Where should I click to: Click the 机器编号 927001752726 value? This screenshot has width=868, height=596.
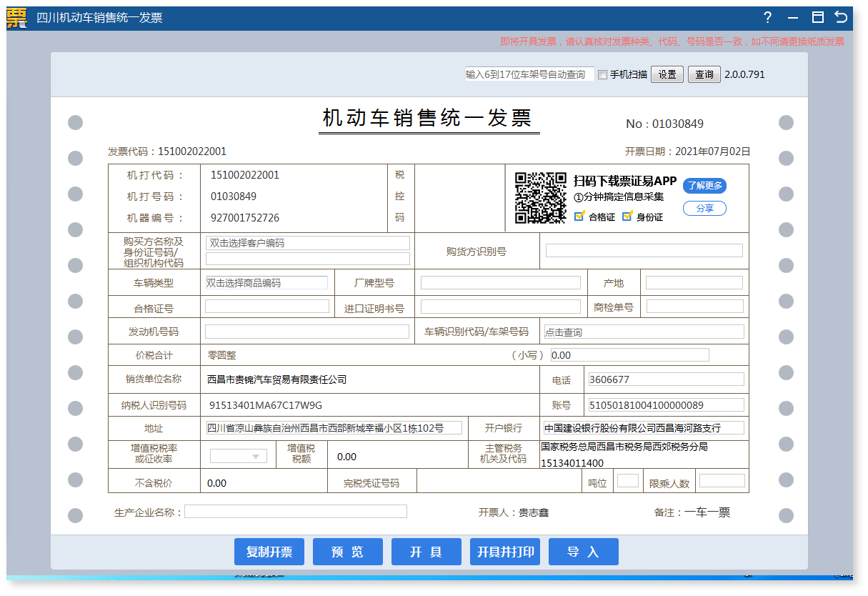[x=245, y=218]
